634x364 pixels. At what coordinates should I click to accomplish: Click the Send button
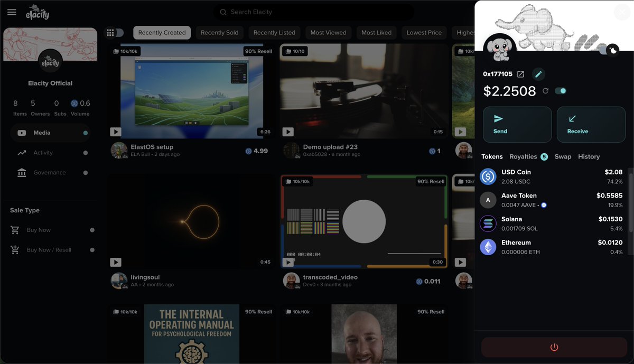point(517,125)
